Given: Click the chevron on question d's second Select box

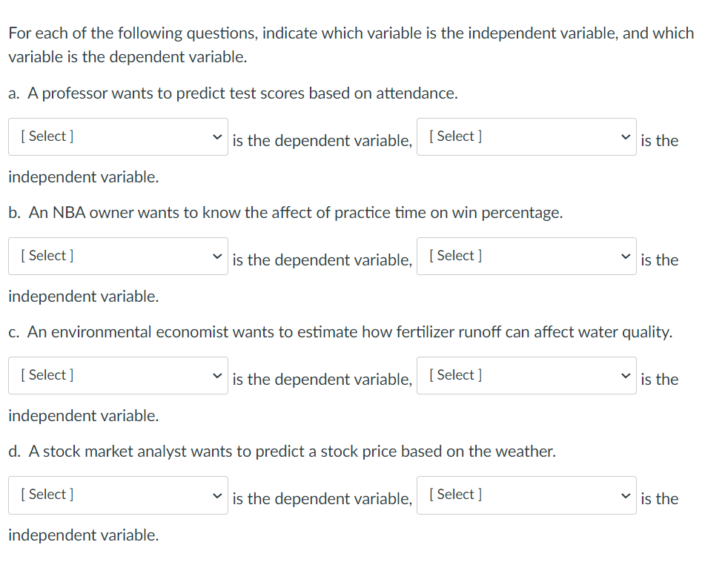Looking at the screenshot, I should tap(626, 495).
